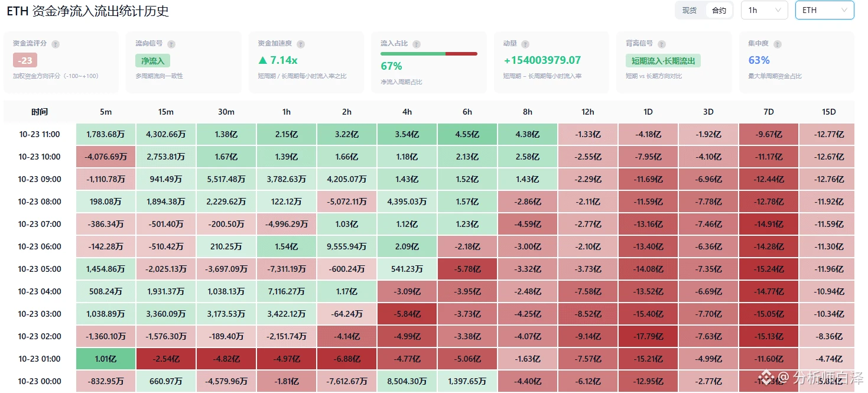
Task: Select the 5m column header
Action: [106, 112]
